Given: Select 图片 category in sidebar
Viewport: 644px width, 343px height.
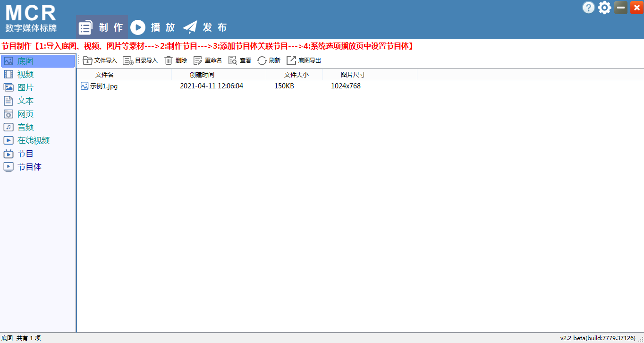Looking at the screenshot, I should coord(25,87).
